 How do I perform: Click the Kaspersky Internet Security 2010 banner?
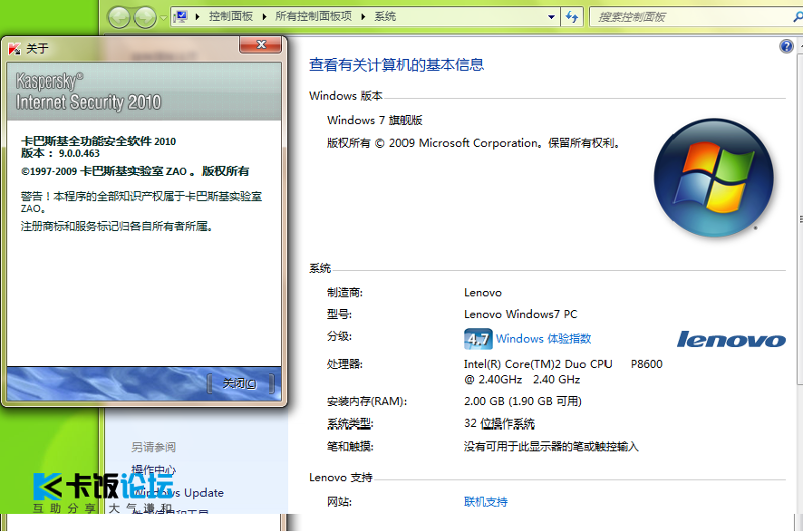(144, 92)
